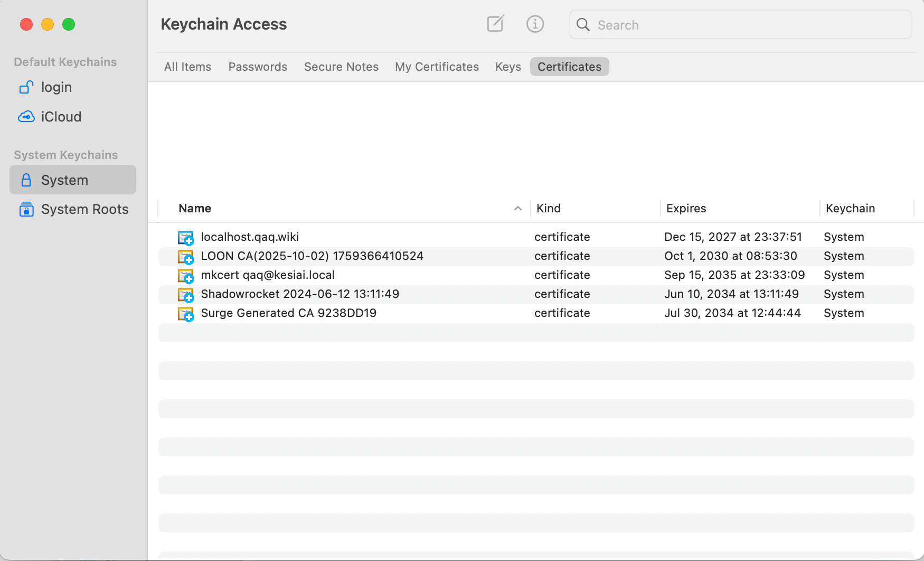The image size is (924, 561).
Task: Switch to the Passwords tab
Action: [x=258, y=67]
